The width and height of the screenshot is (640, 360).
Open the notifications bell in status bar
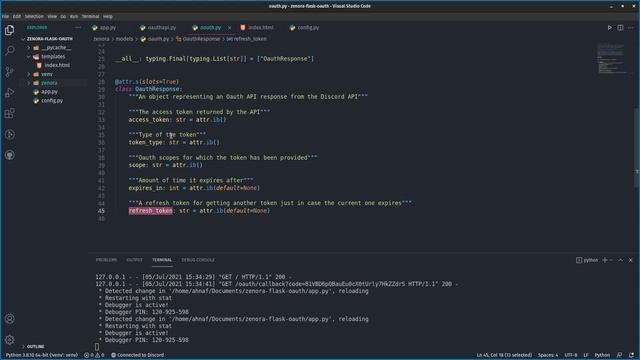(x=631, y=355)
